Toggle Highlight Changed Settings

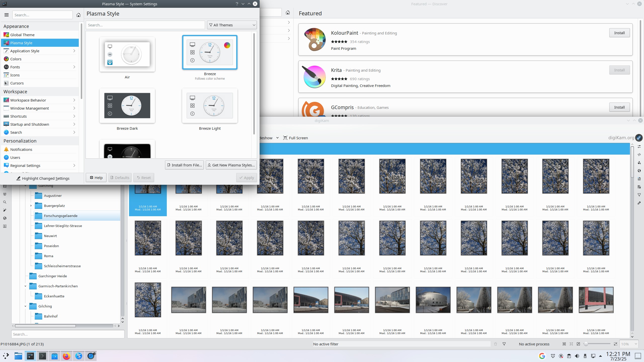coord(43,178)
